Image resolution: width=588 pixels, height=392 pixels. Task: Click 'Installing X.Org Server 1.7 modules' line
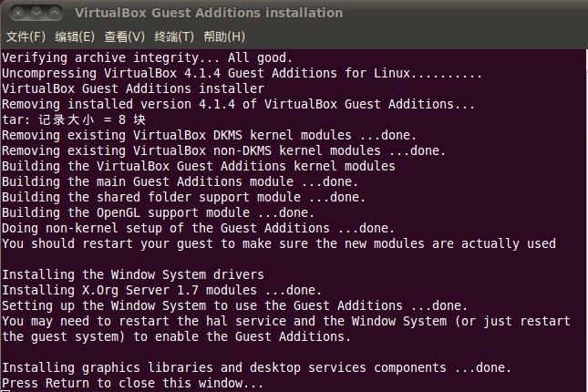click(161, 290)
